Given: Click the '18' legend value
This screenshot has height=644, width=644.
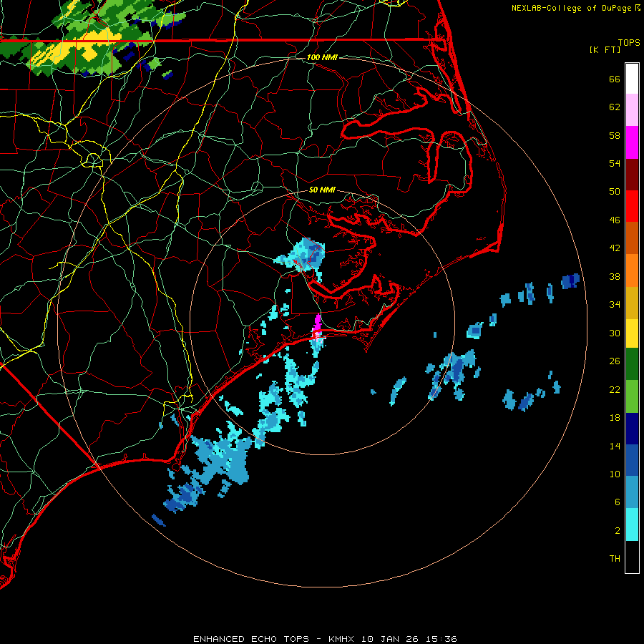Looking at the screenshot, I should [615, 418].
